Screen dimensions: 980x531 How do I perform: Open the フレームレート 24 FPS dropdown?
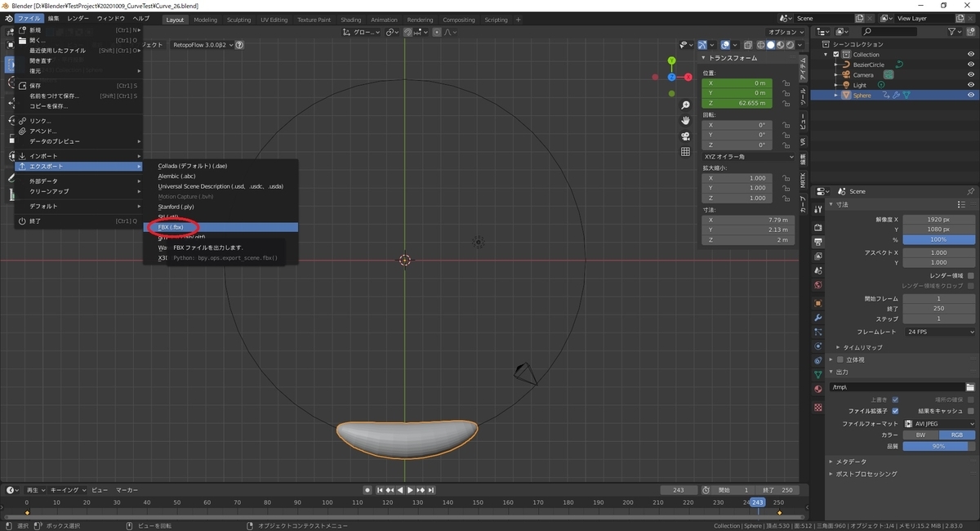point(939,332)
